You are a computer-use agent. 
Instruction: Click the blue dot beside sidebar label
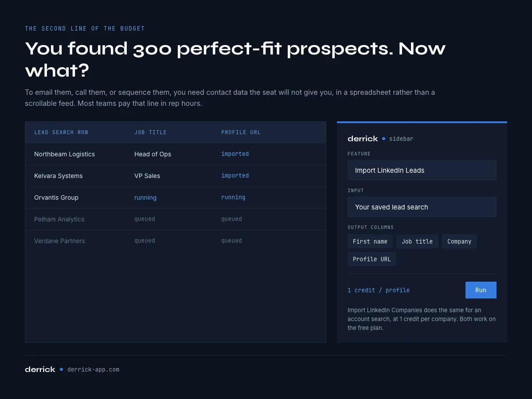point(384,139)
